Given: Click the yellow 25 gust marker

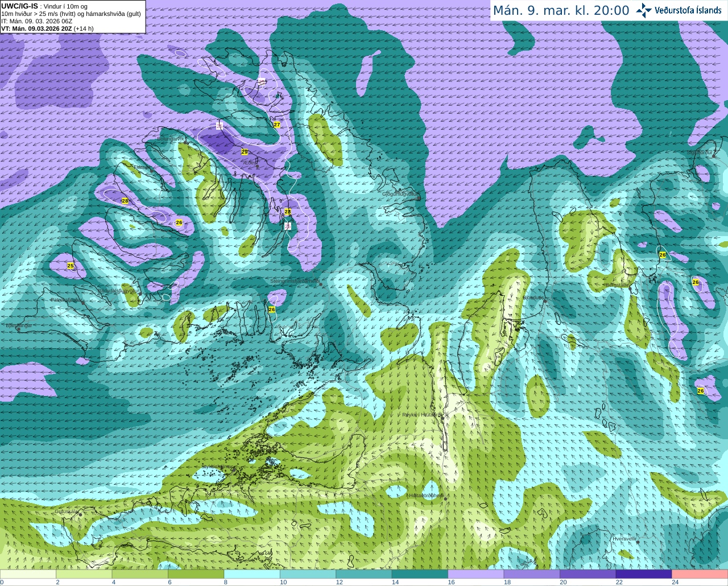Looking at the screenshot, I should tap(71, 266).
